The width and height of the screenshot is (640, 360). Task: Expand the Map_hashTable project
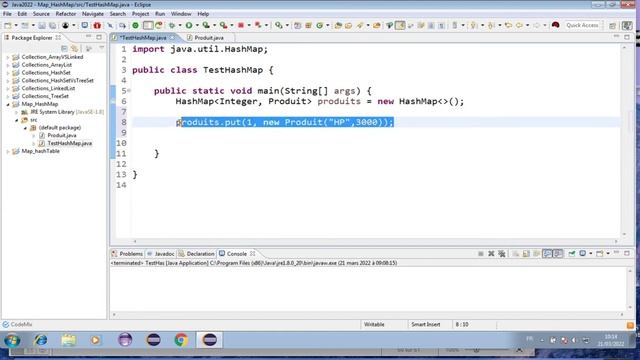click(8, 151)
